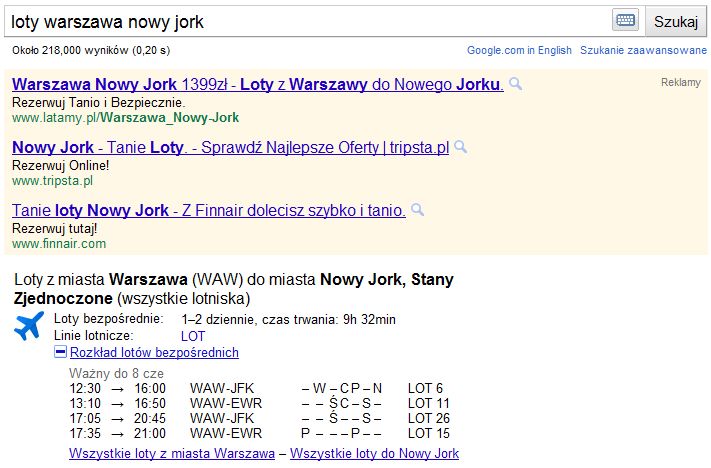Click Rozkład lotów bezpośrednich link
The height and width of the screenshot is (468, 711).
tap(154, 353)
